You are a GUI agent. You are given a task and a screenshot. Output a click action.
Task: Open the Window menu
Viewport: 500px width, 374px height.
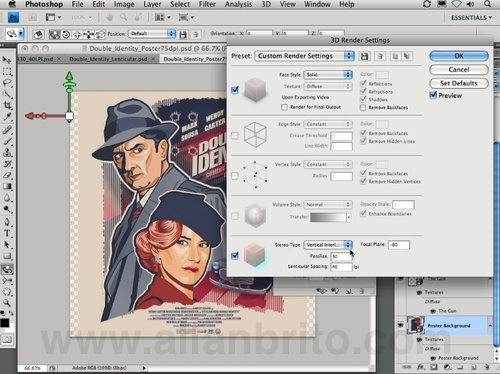tap(317, 4)
